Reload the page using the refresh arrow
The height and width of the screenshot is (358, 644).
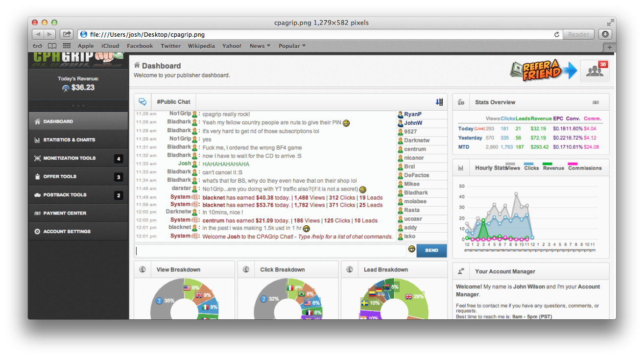556,34
